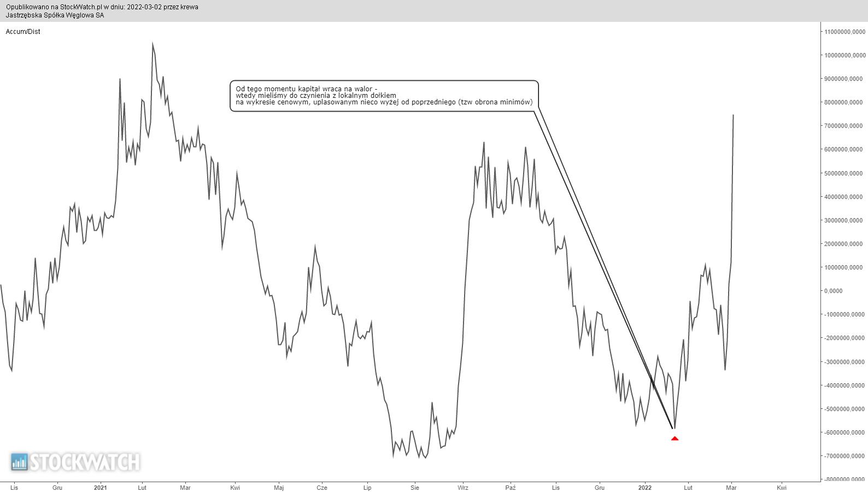
Task: Click the -1000000,0000 axis value
Action: click(844, 314)
